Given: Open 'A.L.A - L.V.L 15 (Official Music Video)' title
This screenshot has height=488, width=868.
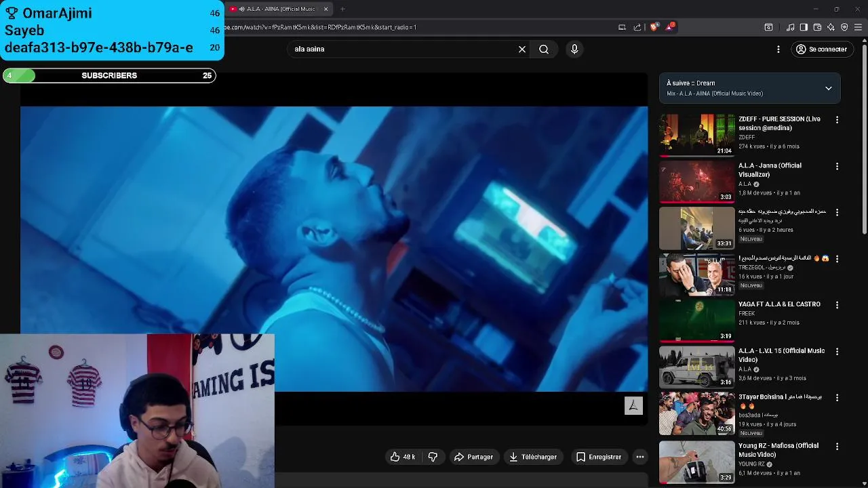Looking at the screenshot, I should click(x=781, y=355).
